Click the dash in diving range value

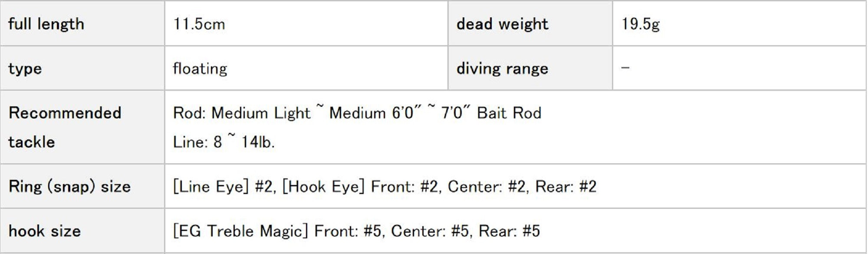click(x=625, y=68)
